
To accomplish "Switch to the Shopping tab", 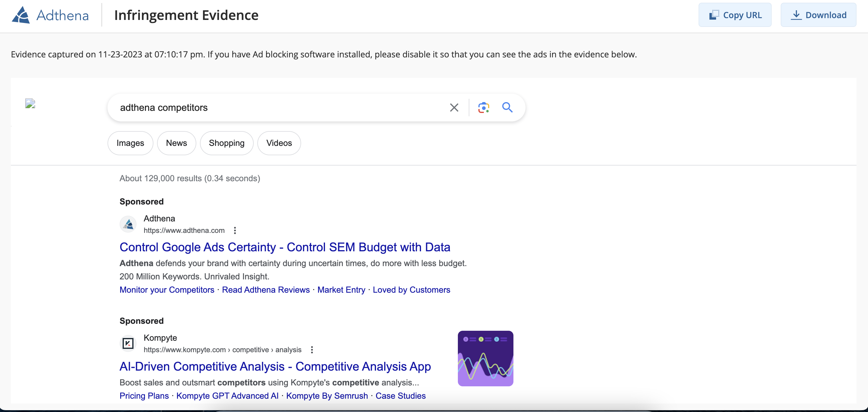I will (227, 143).
